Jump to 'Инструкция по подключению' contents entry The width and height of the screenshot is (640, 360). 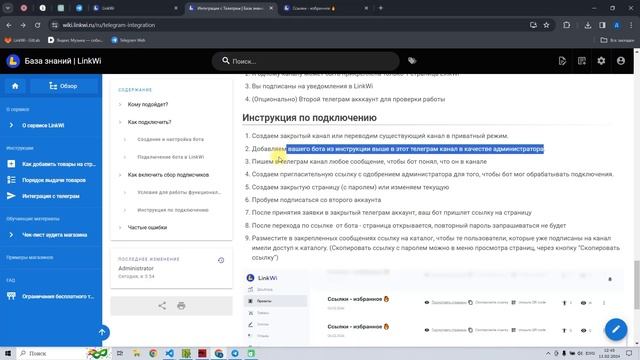(x=173, y=210)
